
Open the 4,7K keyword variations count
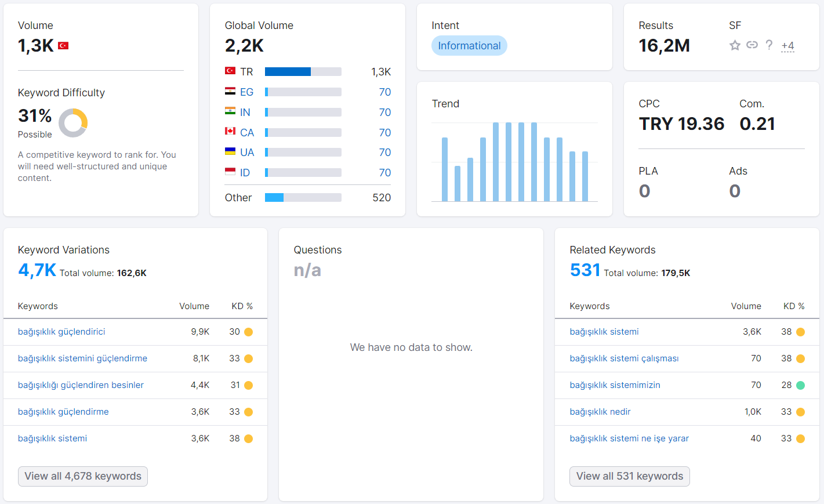pyautogui.click(x=37, y=270)
